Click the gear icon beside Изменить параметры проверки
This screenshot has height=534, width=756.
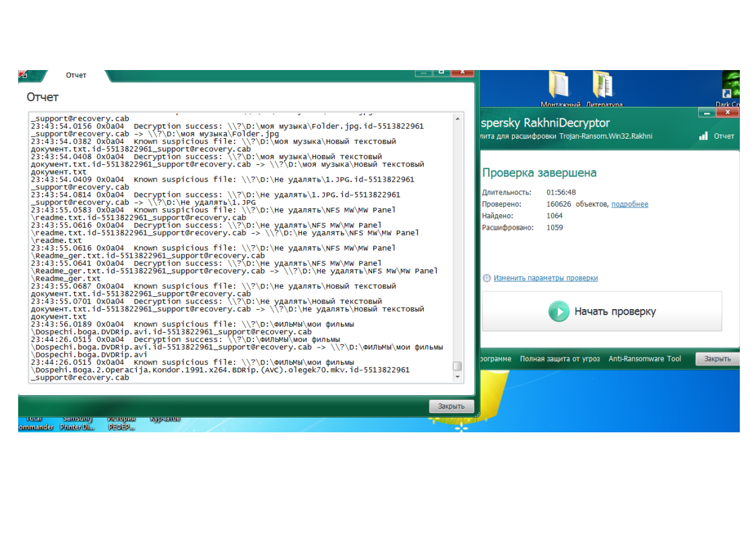pyautogui.click(x=486, y=278)
